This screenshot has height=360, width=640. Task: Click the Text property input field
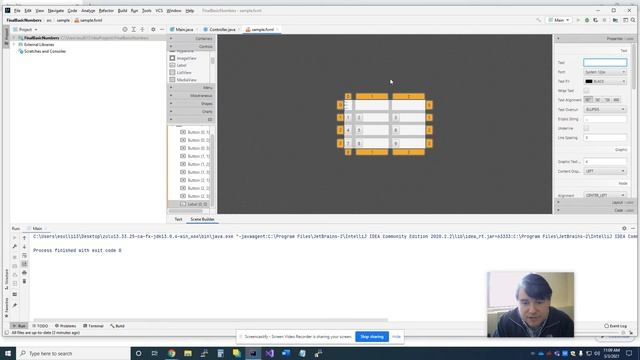[x=605, y=62]
